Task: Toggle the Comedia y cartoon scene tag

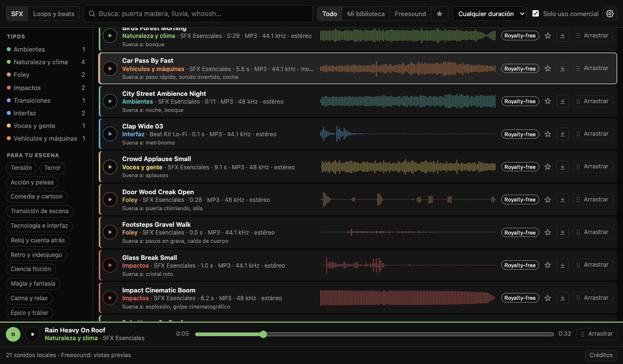Action: pyautogui.click(x=37, y=197)
